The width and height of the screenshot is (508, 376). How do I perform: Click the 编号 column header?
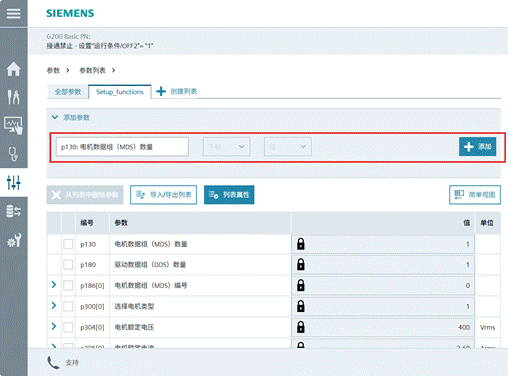click(x=87, y=223)
